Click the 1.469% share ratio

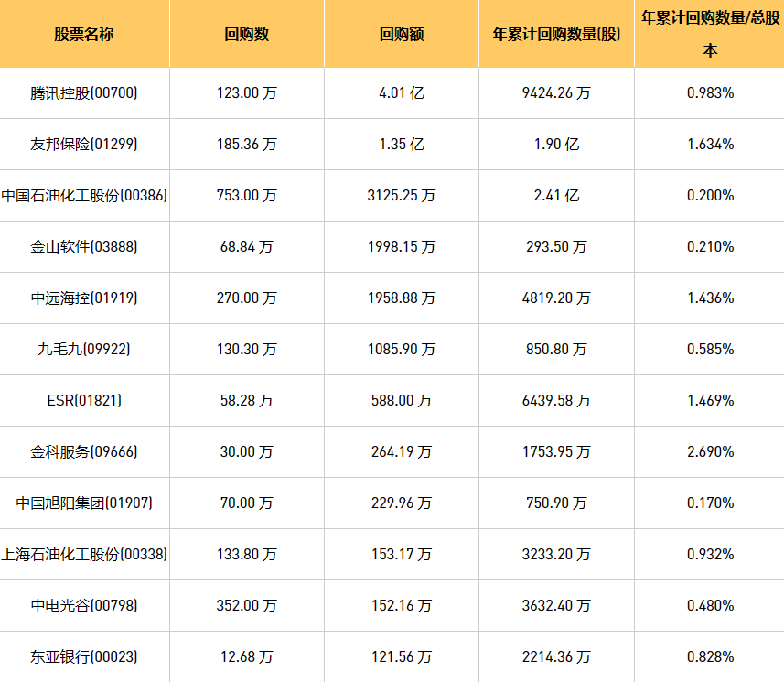click(x=710, y=400)
